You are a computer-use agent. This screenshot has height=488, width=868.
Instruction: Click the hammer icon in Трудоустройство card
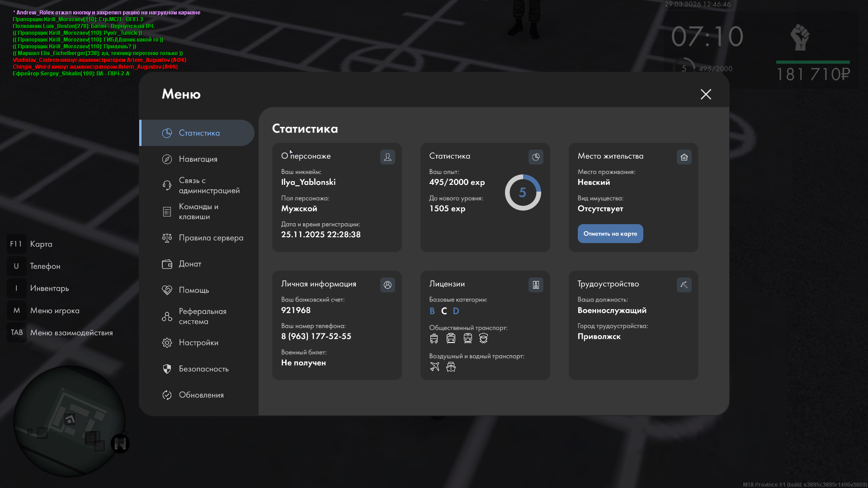[684, 285]
